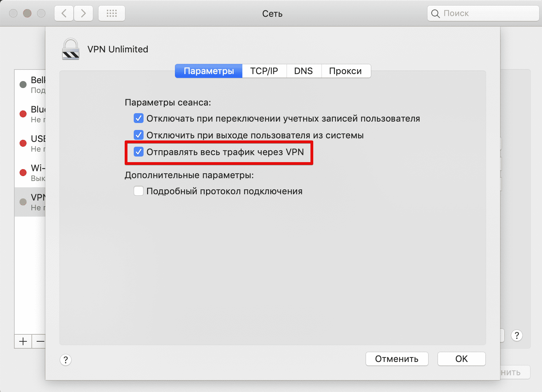Toggle 'Отправлять весь трафик через VPN'
542x392 pixels.
point(139,152)
